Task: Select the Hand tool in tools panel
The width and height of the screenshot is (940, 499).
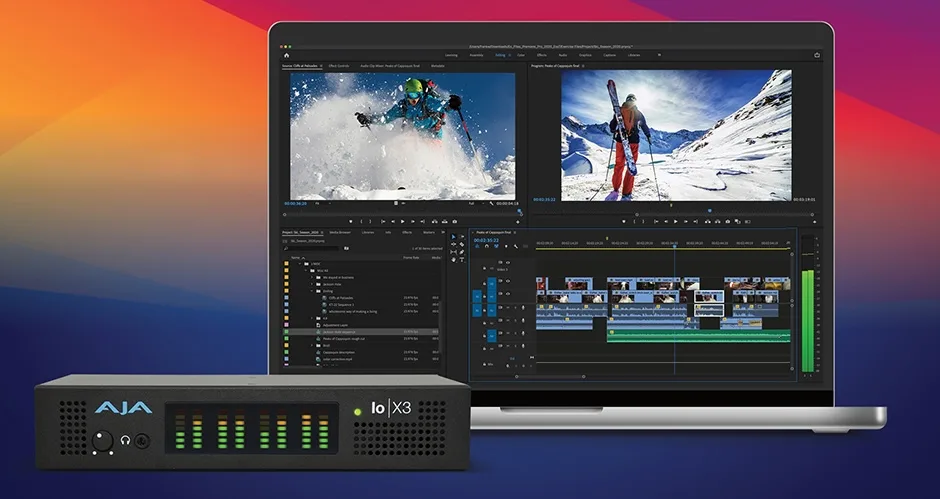Action: [x=454, y=258]
